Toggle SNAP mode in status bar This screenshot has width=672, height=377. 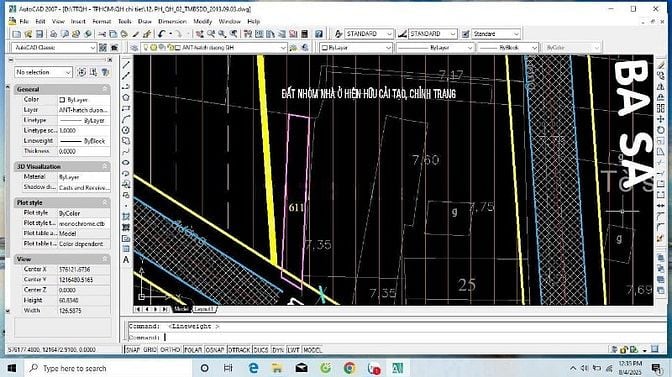click(133, 350)
